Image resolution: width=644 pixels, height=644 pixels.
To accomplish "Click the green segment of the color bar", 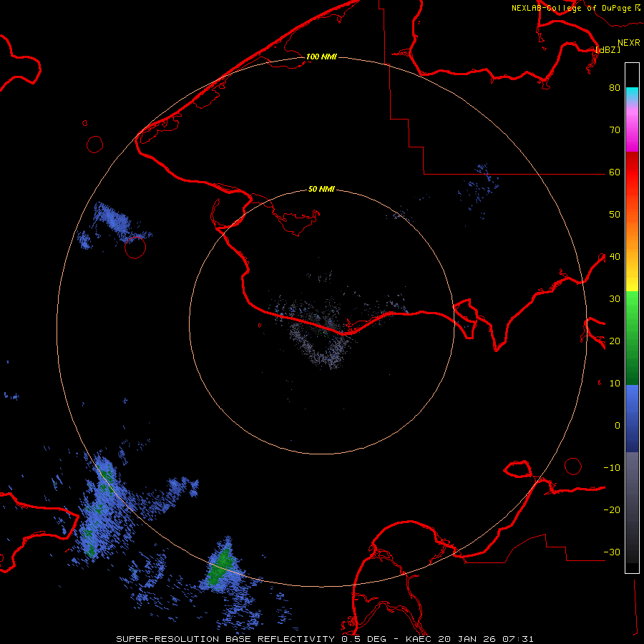I will pyautogui.click(x=632, y=338).
